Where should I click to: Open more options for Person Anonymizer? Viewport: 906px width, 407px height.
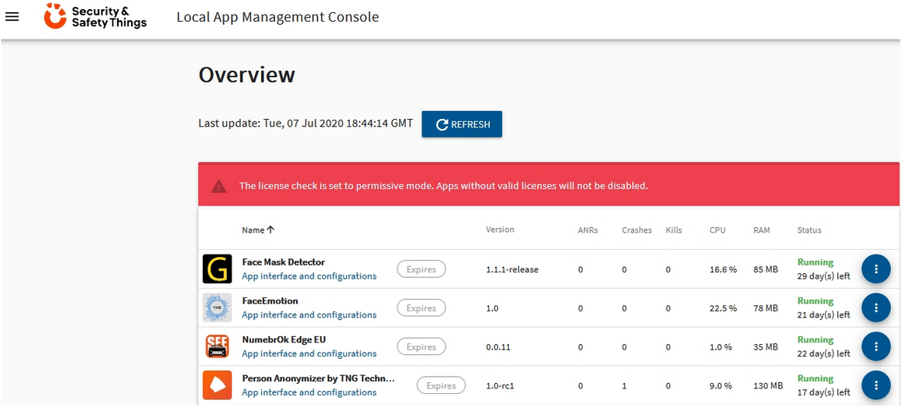(875, 385)
